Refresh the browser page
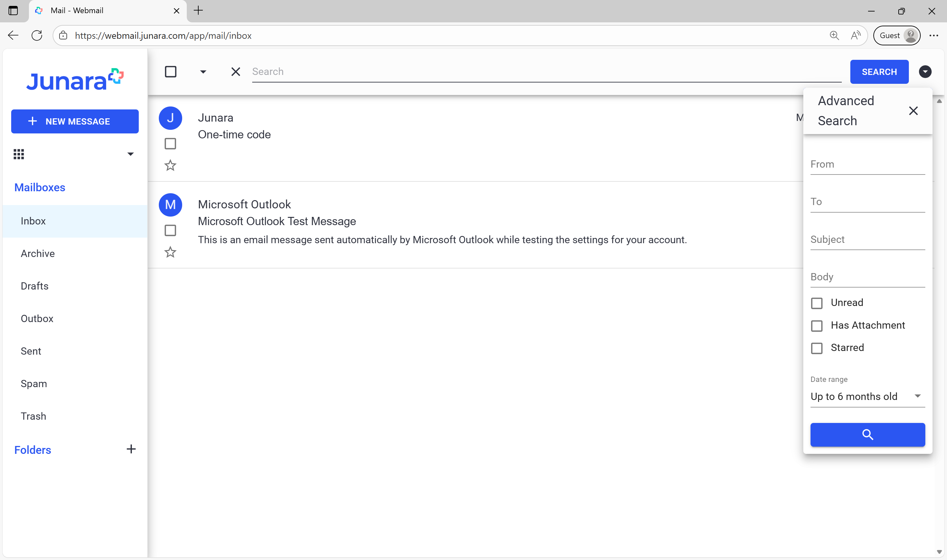The image size is (947, 560). (x=36, y=35)
